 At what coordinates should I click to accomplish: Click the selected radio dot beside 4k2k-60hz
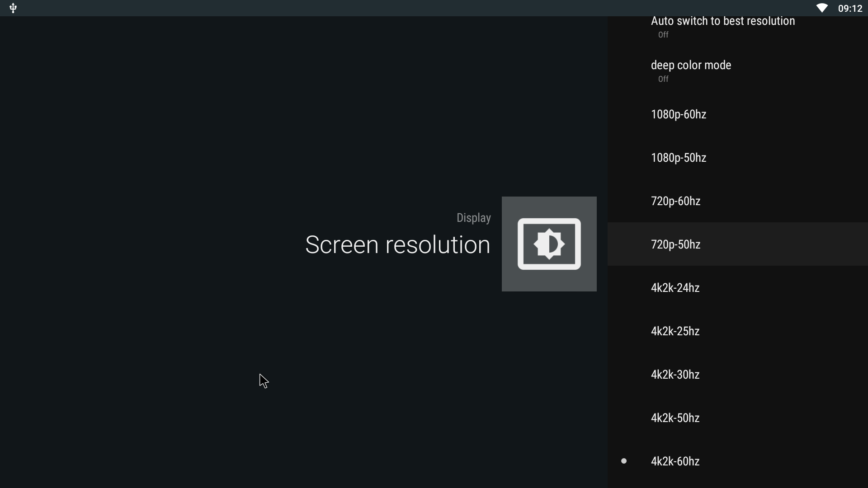624,461
